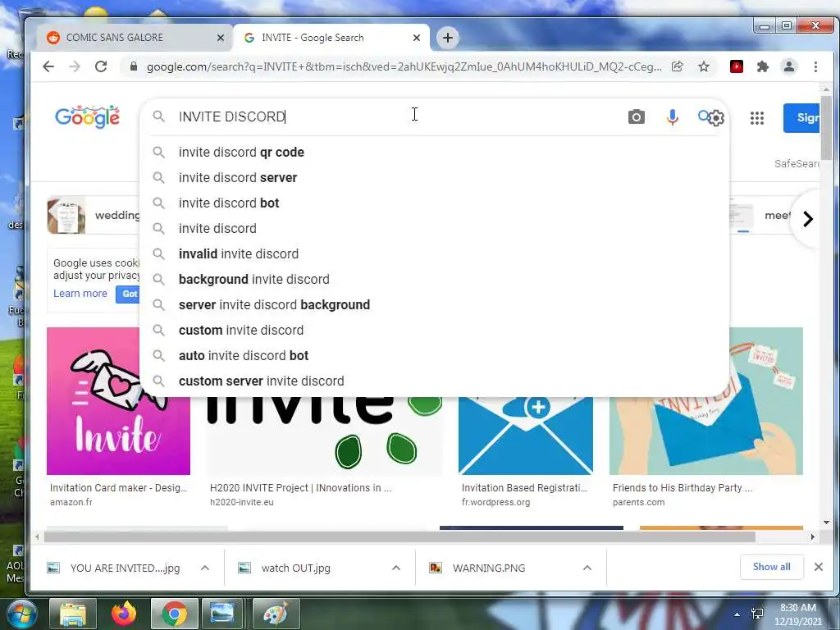The height and width of the screenshot is (630, 840).
Task: Click the browser back arrow
Action: pyautogui.click(x=48, y=66)
